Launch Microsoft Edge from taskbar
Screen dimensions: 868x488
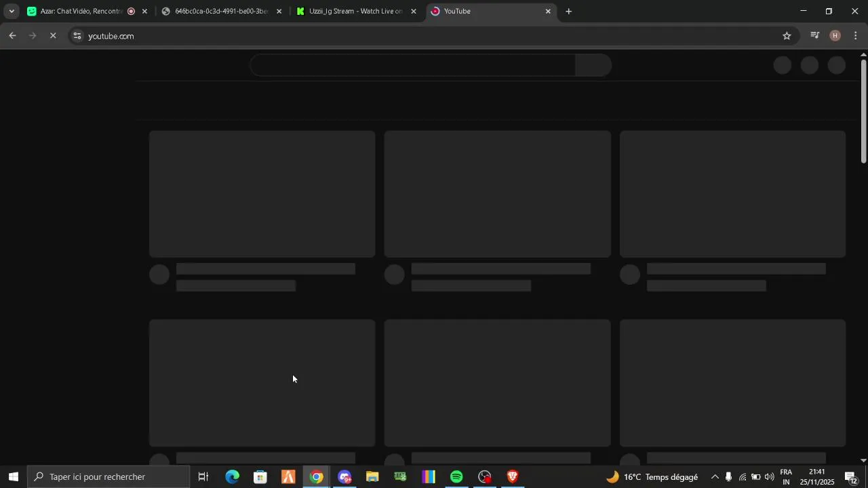232,477
